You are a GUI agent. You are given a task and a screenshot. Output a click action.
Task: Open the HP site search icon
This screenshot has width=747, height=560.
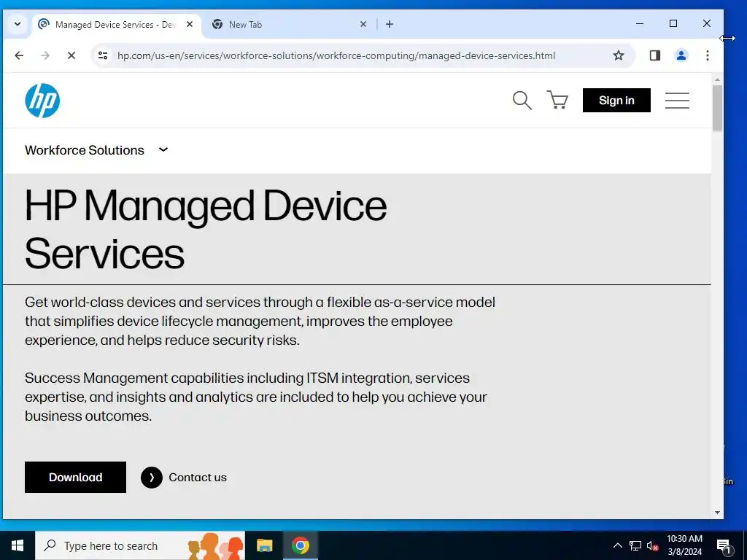pyautogui.click(x=522, y=101)
